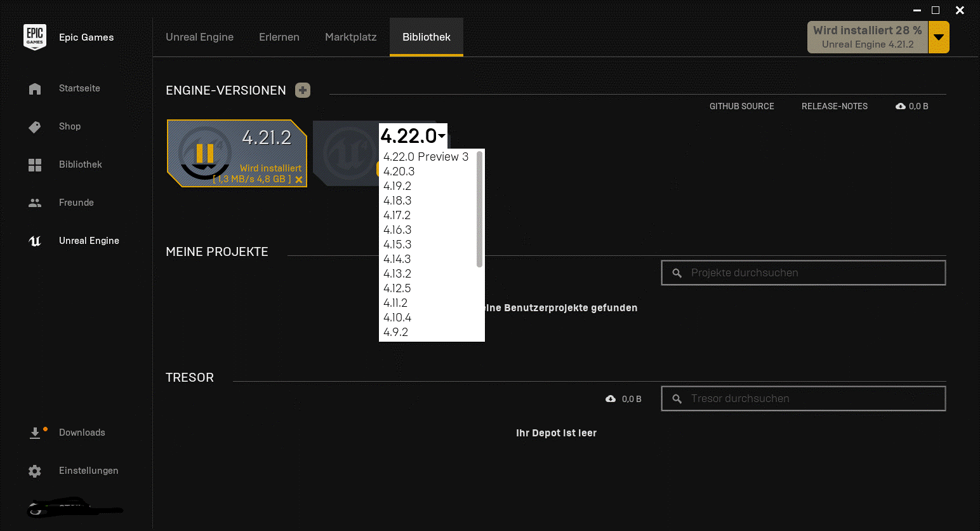Switch to the Bibliothek top tab
Viewport: 980px width, 531px height.
coord(427,37)
